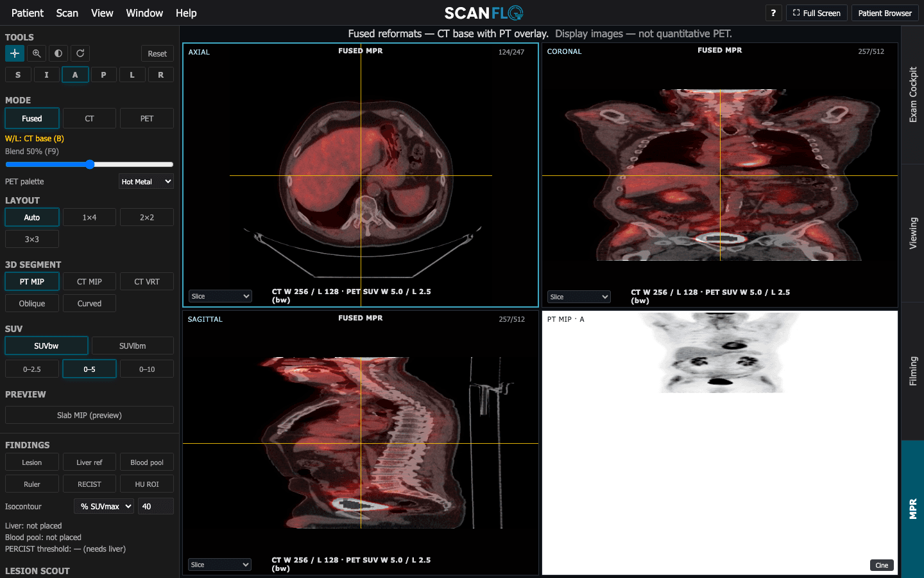Screen dimensions: 924x578
Task: Activate the zoom magnifier tool
Action: 37,53
